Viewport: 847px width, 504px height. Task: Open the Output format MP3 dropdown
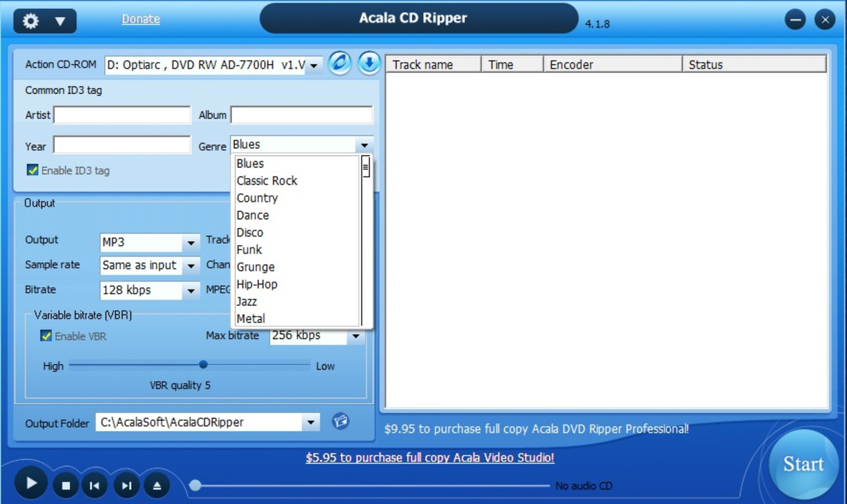191,243
